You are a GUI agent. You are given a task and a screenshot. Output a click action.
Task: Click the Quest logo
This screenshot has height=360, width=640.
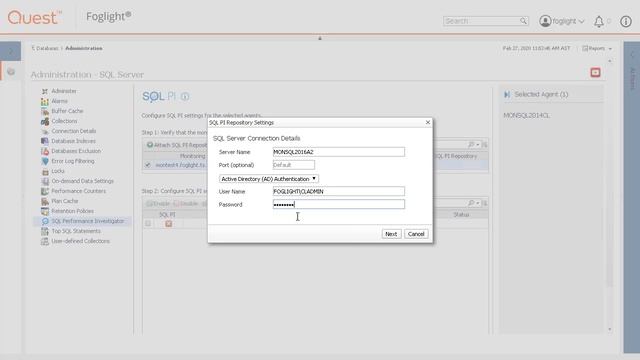35,18
